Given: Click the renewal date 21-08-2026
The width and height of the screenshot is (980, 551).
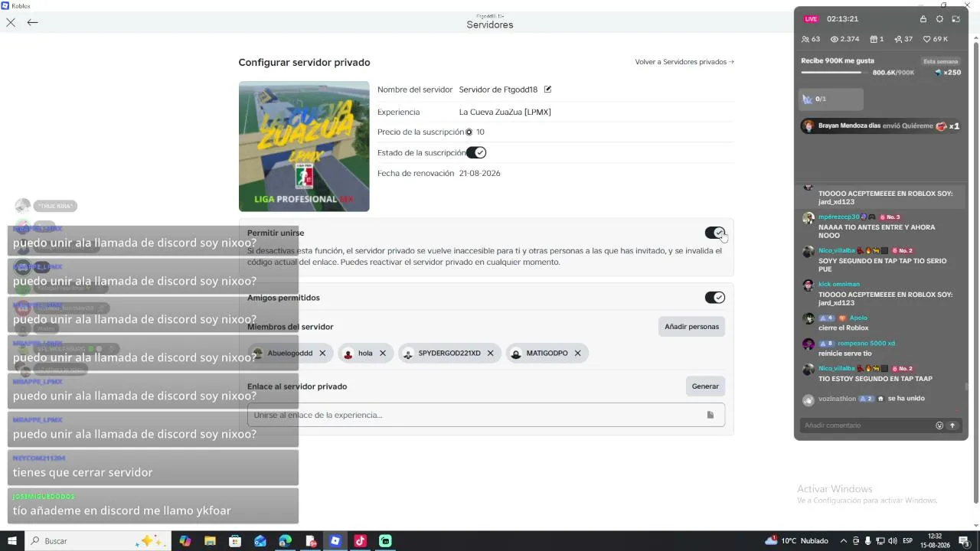Looking at the screenshot, I should 480,174.
